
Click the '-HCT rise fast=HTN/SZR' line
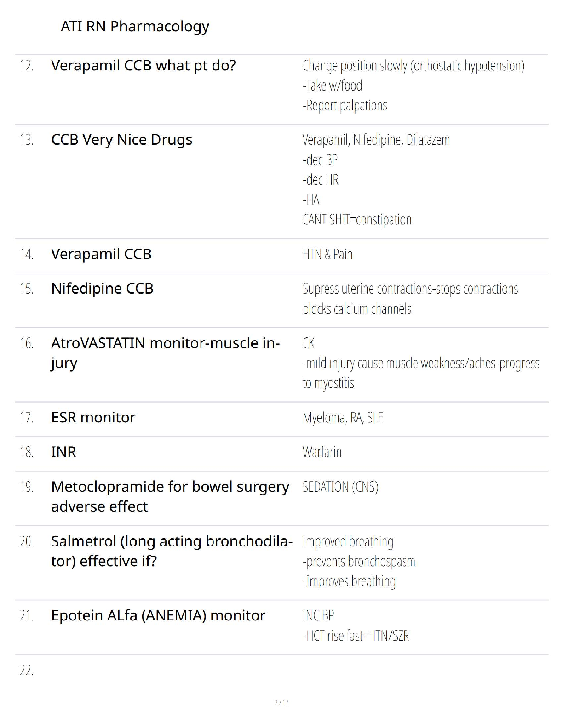click(x=356, y=636)
